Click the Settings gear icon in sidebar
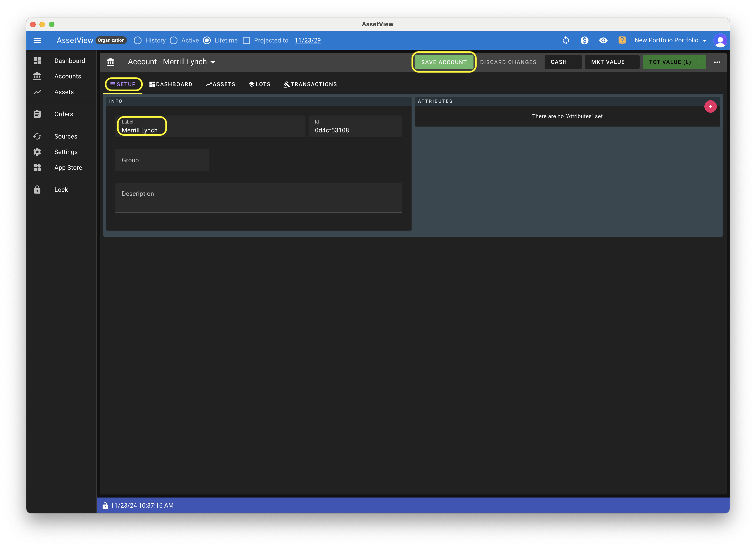The width and height of the screenshot is (756, 548). click(x=37, y=152)
